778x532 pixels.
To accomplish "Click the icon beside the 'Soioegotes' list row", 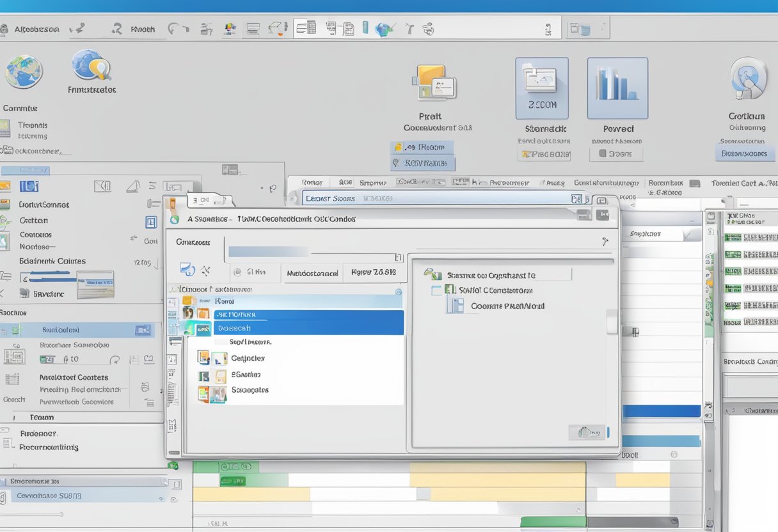I will (212, 393).
